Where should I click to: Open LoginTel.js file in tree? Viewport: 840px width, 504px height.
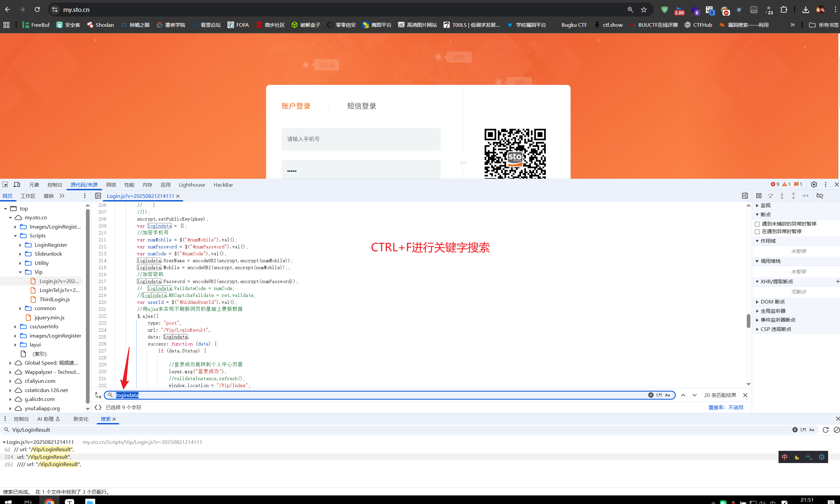pyautogui.click(x=59, y=290)
